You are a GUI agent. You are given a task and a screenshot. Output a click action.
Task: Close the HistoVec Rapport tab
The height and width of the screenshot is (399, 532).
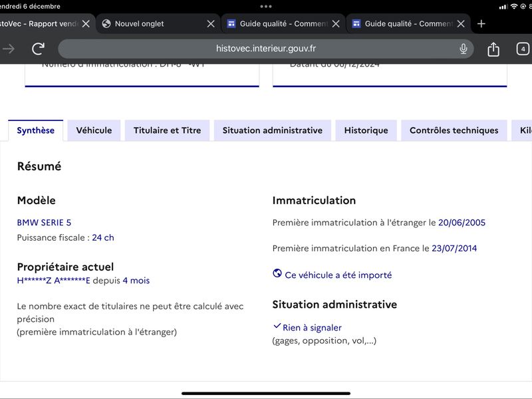(86, 24)
